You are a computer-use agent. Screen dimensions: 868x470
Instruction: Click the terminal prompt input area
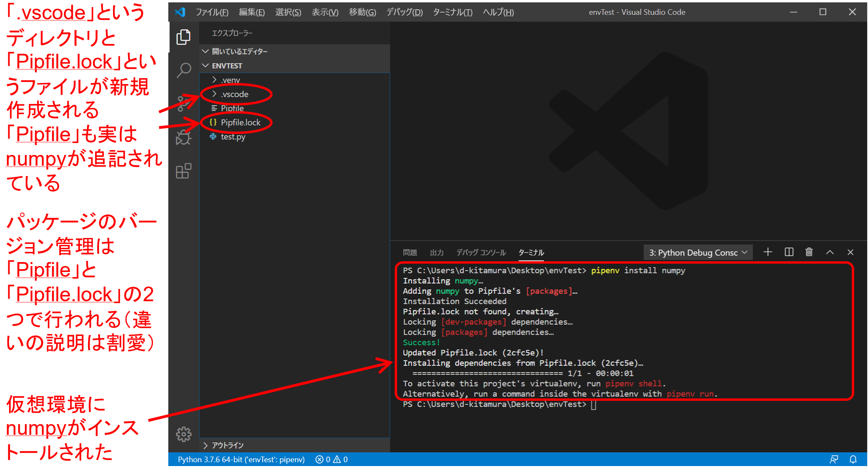593,405
